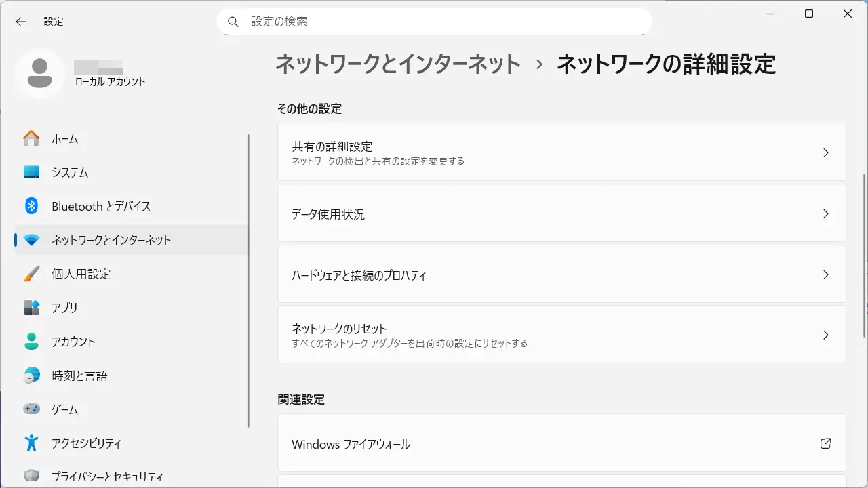Click the Apps icon in sidebar
The image size is (868, 488).
click(x=31, y=308)
